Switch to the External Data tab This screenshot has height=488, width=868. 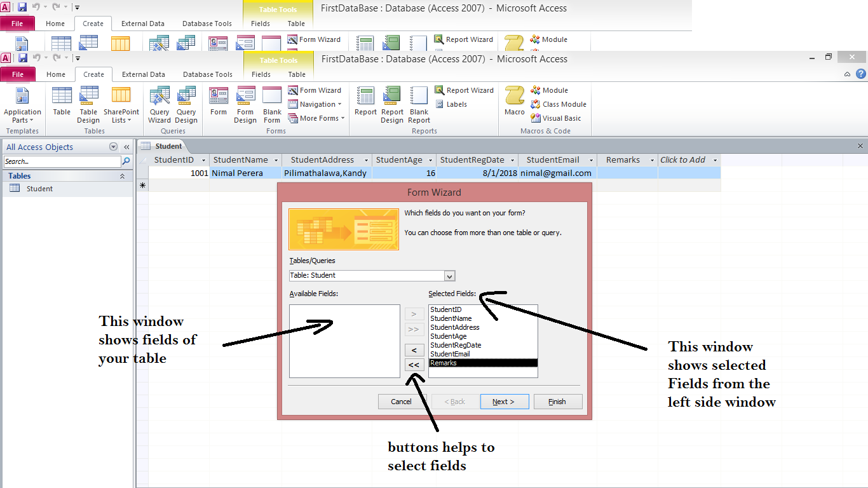[x=142, y=74]
